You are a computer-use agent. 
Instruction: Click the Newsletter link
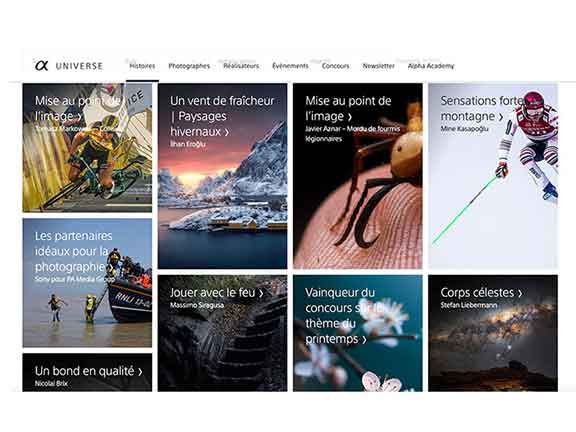point(378,66)
